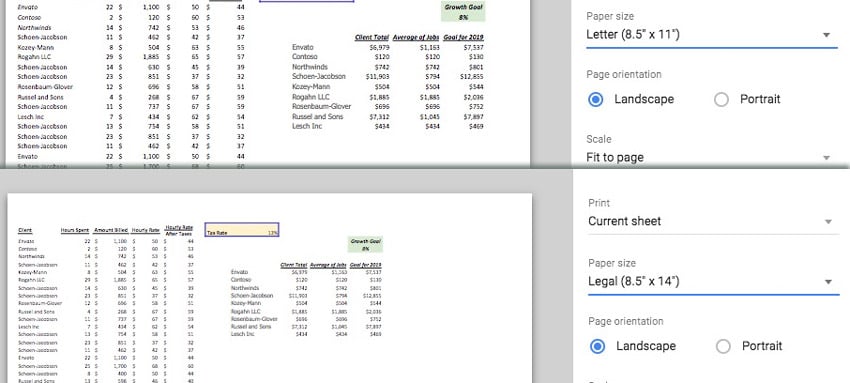This screenshot has width=850, height=383.
Task: Expand the Fit to page scale dropdown
Action: point(711,158)
